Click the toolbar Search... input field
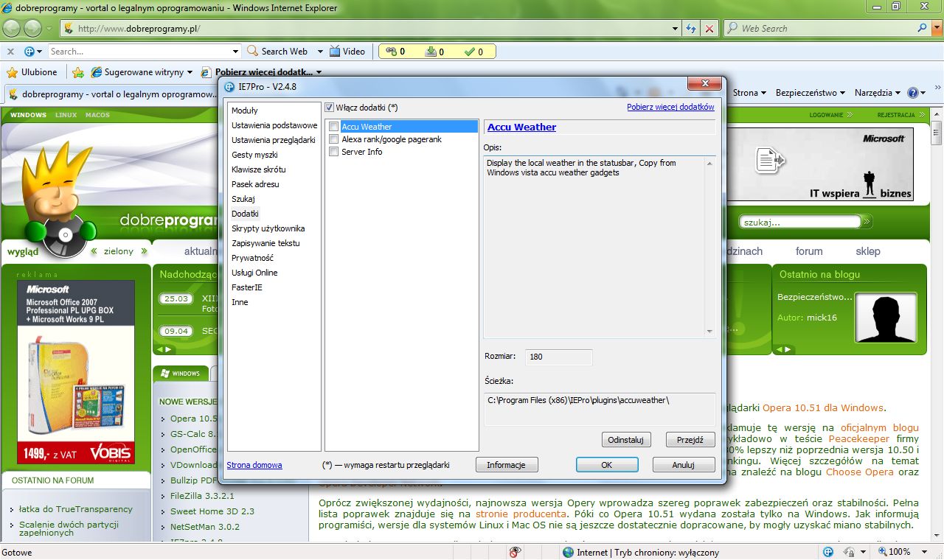This screenshot has width=944, height=560. coord(140,52)
